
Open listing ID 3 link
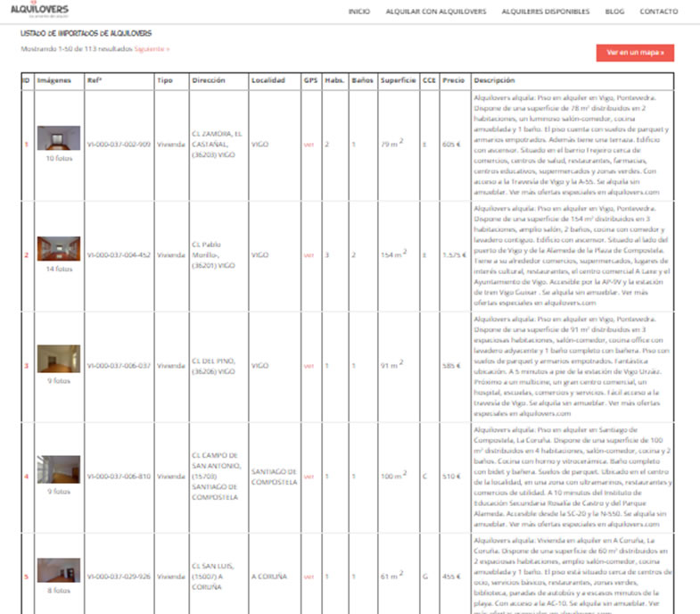(x=27, y=366)
